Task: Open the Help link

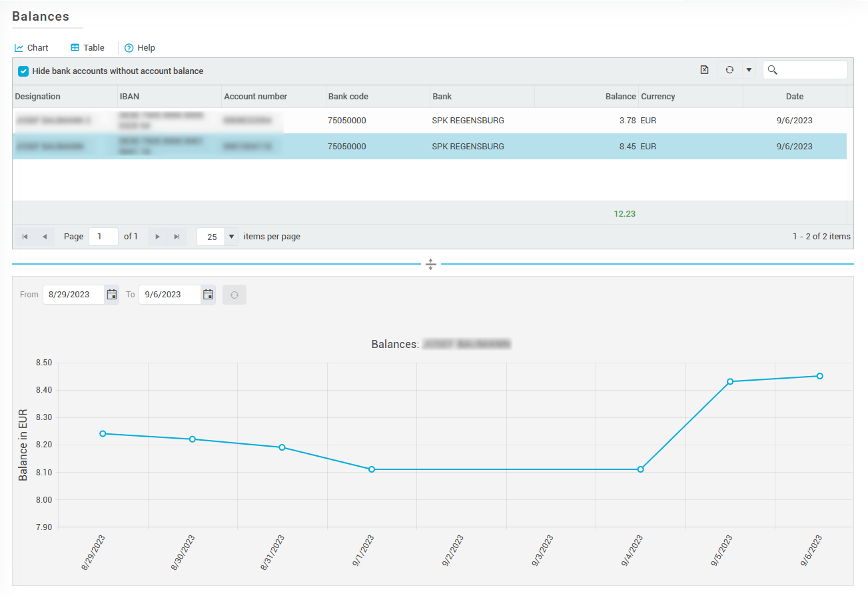Action: pos(140,48)
